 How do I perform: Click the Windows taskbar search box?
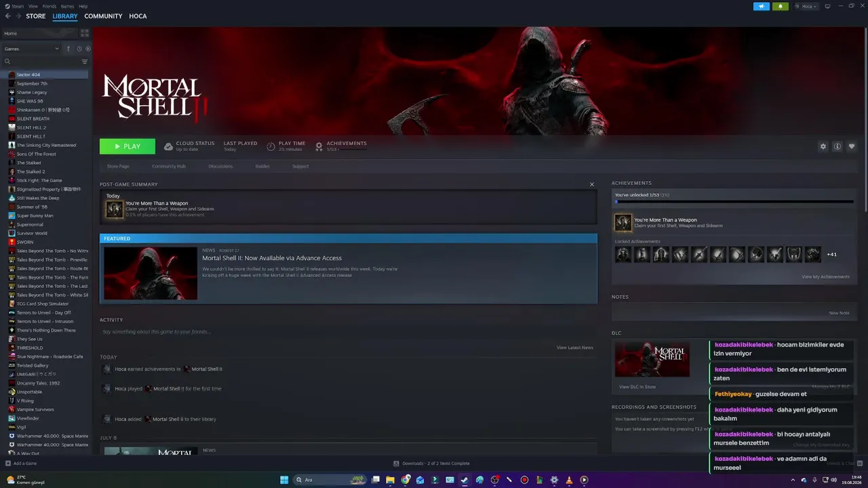point(330,480)
